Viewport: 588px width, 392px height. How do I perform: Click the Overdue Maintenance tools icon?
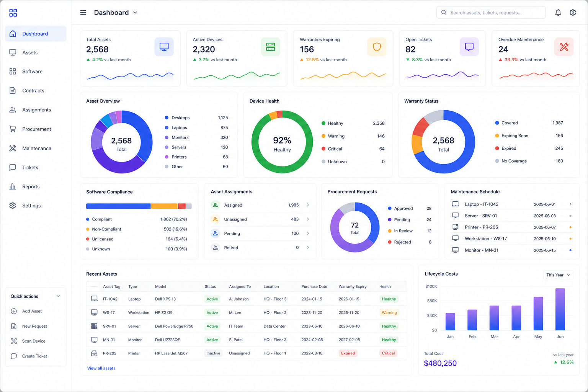564,47
